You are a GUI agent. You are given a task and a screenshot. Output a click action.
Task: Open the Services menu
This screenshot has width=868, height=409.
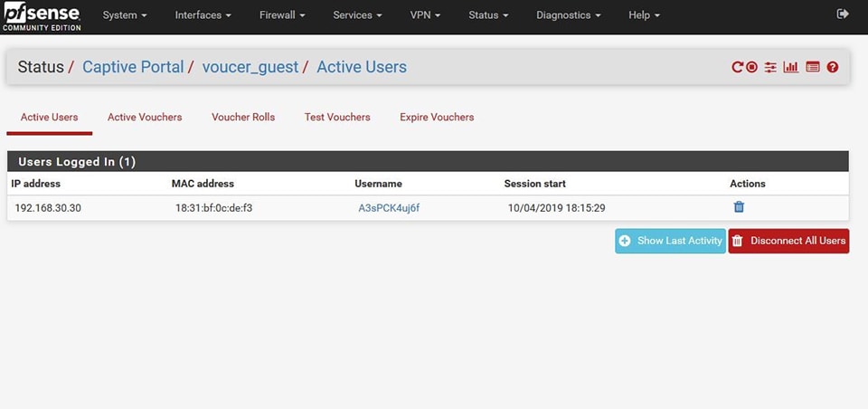[x=357, y=15]
